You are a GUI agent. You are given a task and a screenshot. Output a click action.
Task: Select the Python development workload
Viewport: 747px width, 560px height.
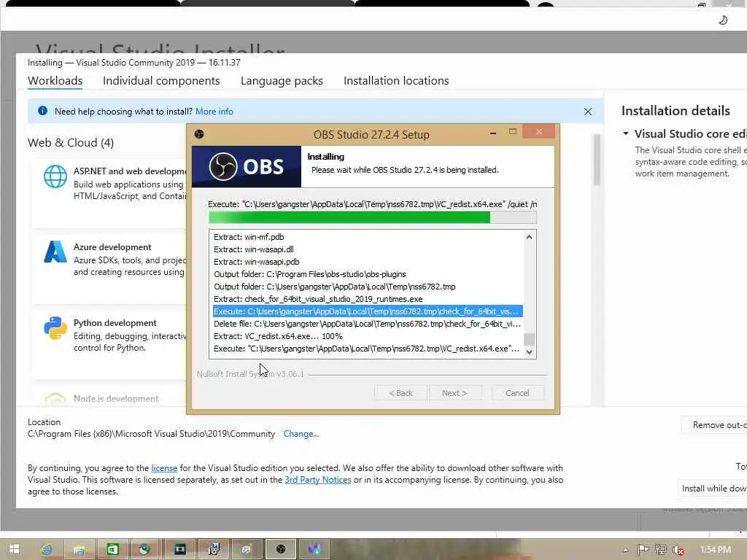click(x=109, y=344)
